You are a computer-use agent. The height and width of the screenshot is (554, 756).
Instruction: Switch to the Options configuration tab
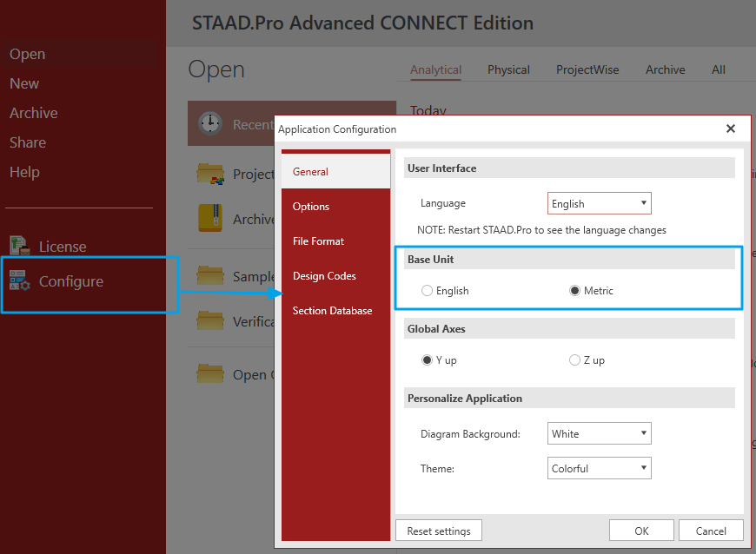click(335, 206)
